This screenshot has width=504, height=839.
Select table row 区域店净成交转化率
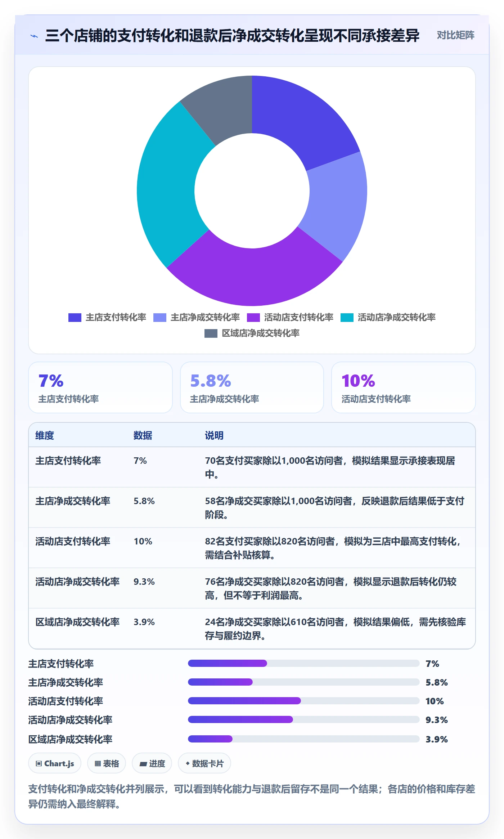pos(252,629)
